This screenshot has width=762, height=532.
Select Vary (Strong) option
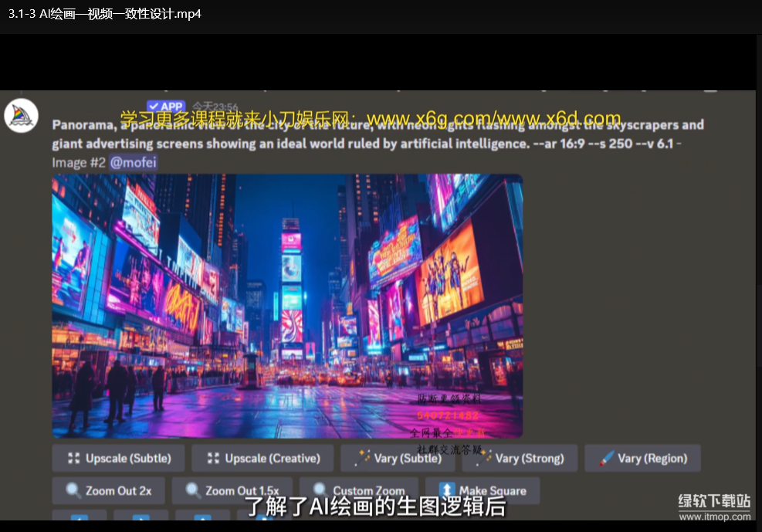click(x=520, y=458)
